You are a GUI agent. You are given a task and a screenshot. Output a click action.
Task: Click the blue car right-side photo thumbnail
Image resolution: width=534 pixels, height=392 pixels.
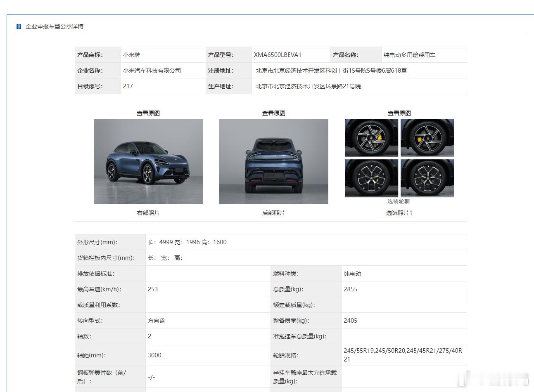tap(148, 162)
